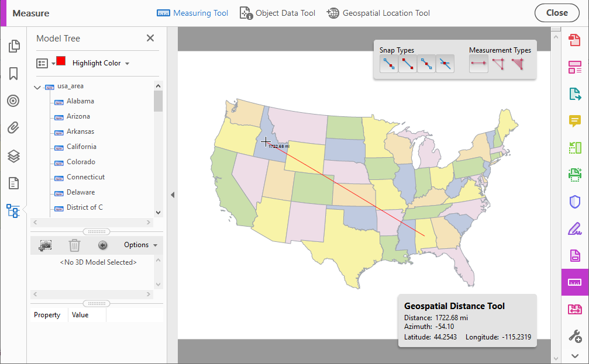
Task: Open the Geospatial Location Tool
Action: coord(378,12)
